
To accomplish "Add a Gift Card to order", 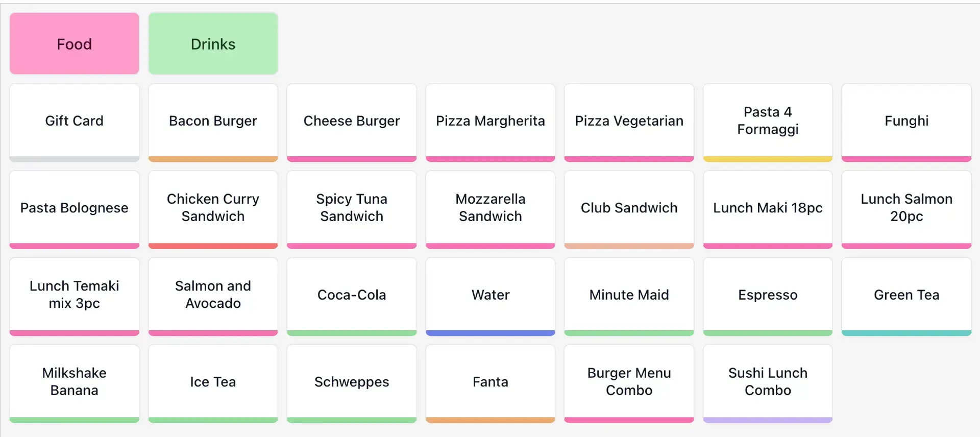I will [74, 122].
